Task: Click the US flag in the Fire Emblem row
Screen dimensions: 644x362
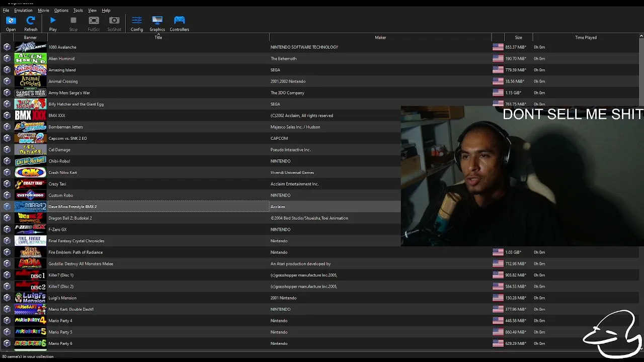Action: pyautogui.click(x=498, y=252)
